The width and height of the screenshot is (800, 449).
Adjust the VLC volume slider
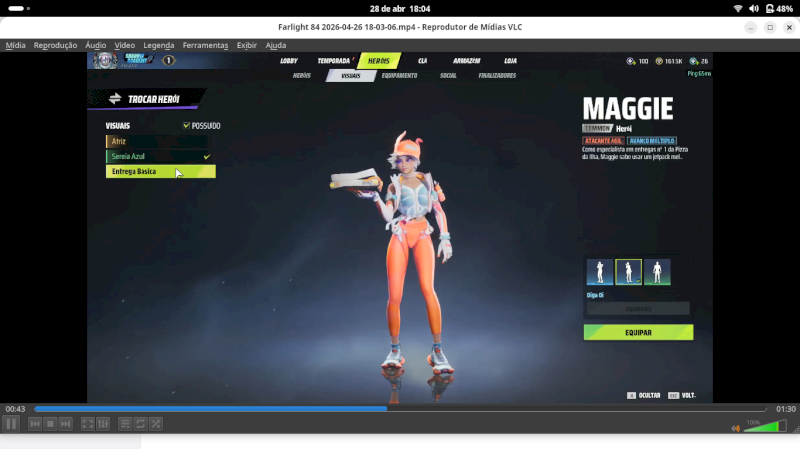point(765,426)
